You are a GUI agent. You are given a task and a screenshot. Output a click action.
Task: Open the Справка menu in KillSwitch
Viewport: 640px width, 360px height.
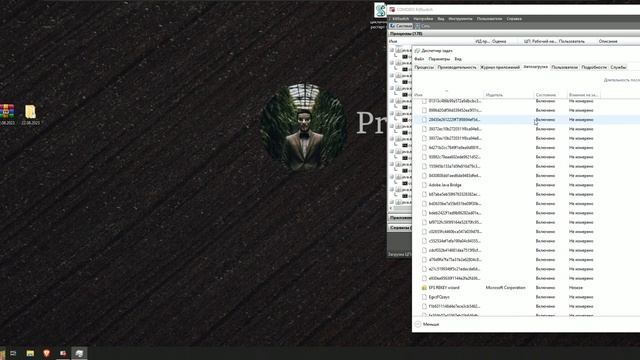(x=514, y=19)
